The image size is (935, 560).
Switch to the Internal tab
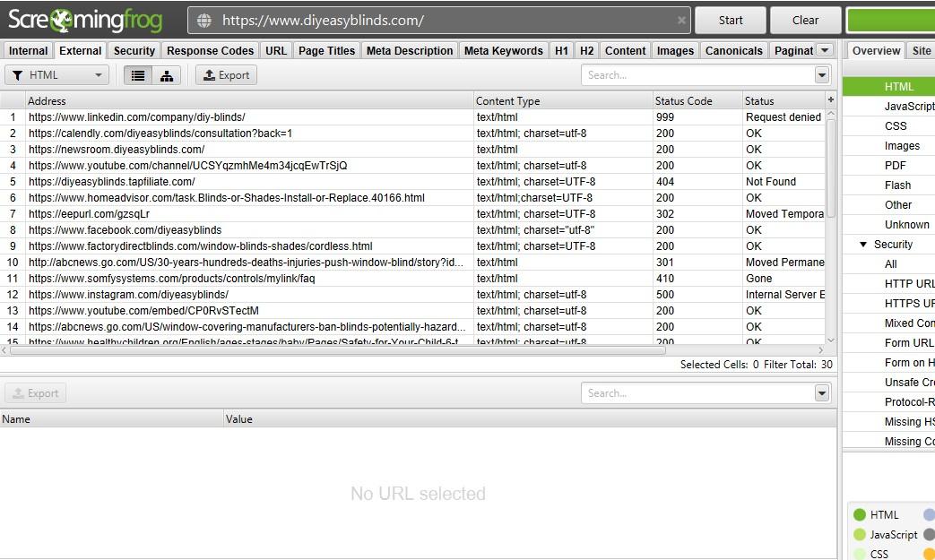coord(27,50)
